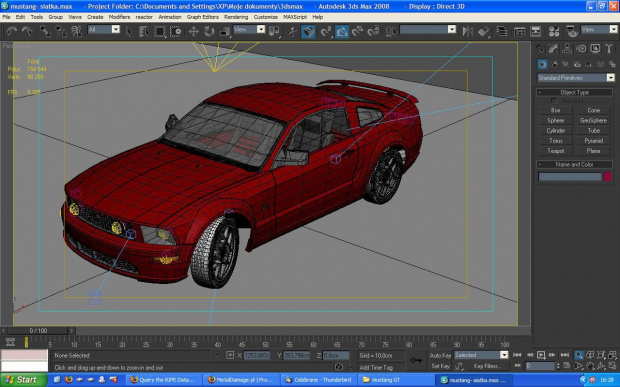Open the MAXScript menu
Image resolution: width=620 pixels, height=387 pixels.
tap(295, 17)
